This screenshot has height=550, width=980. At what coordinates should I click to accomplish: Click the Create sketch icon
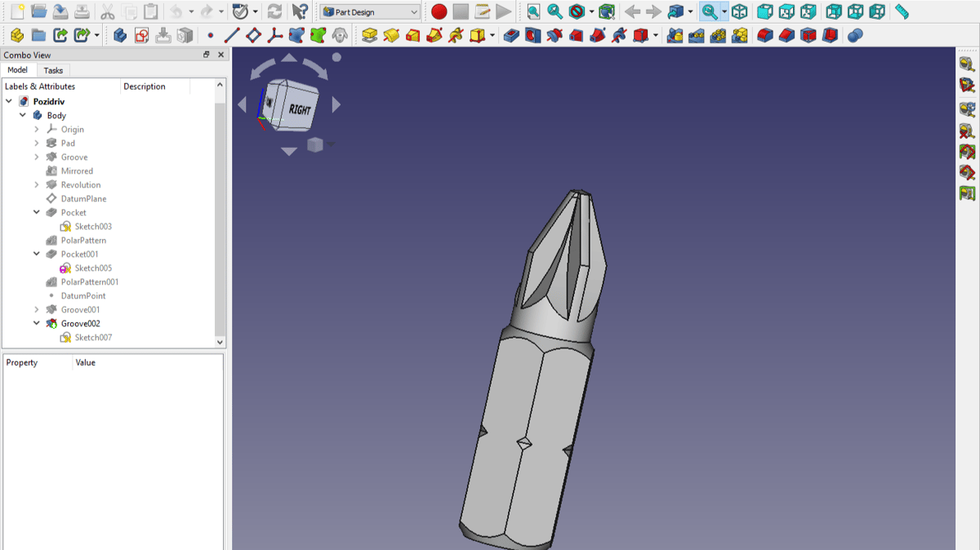pos(141,36)
